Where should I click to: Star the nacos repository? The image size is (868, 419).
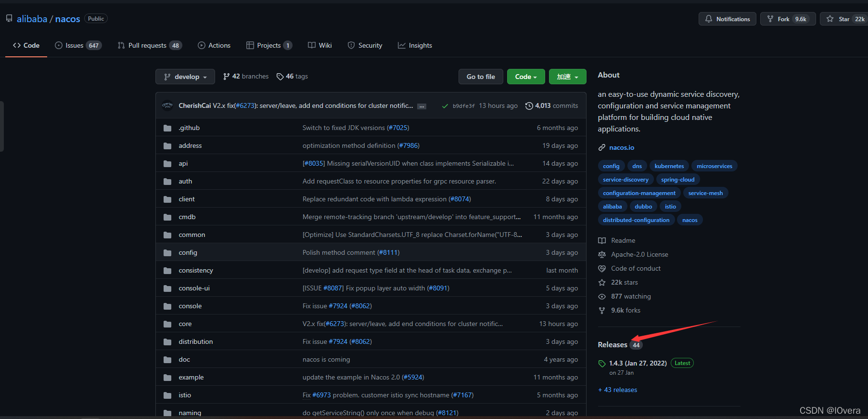(x=844, y=19)
